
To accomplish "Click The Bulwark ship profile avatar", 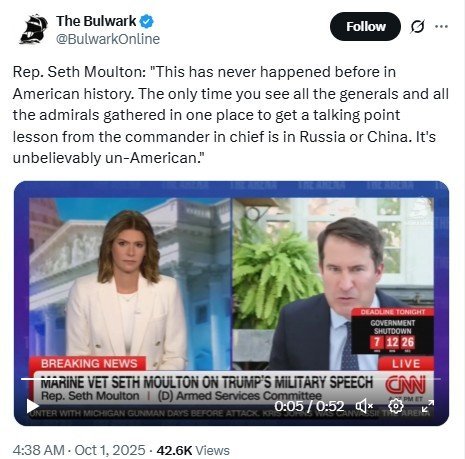I will pos(34,29).
